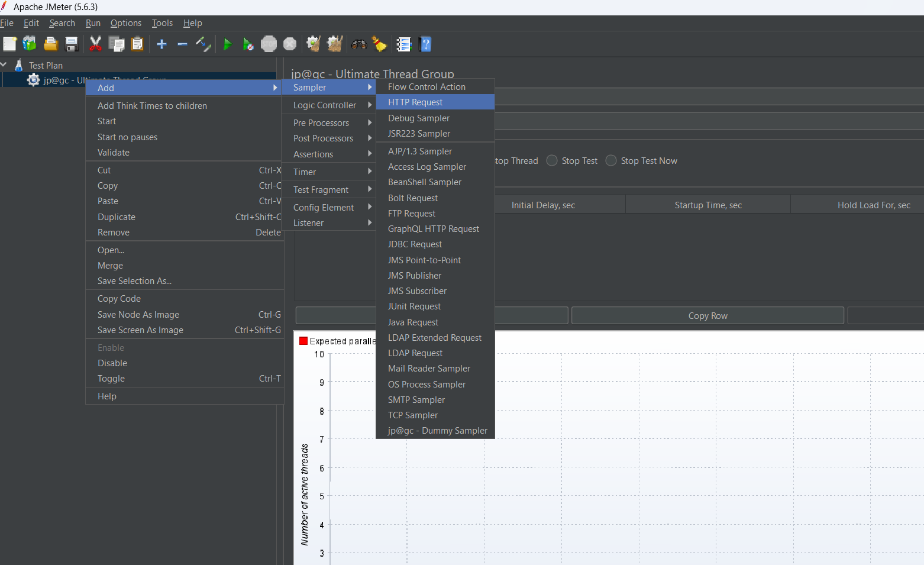
Task: Open the Run menu
Action: (x=93, y=23)
